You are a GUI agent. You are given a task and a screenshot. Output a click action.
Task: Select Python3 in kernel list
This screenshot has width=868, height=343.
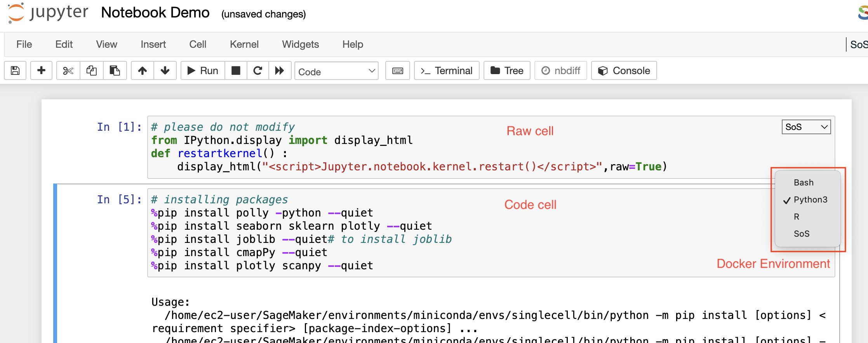[807, 199]
